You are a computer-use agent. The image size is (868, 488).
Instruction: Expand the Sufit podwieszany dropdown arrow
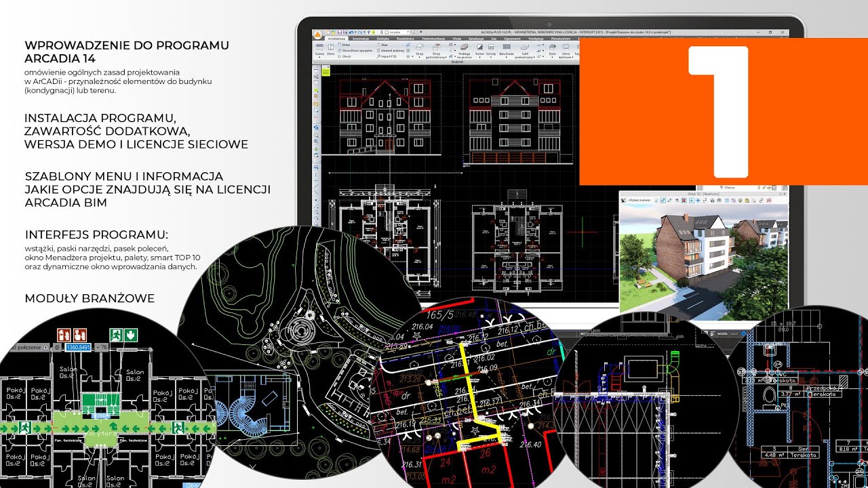(x=534, y=58)
